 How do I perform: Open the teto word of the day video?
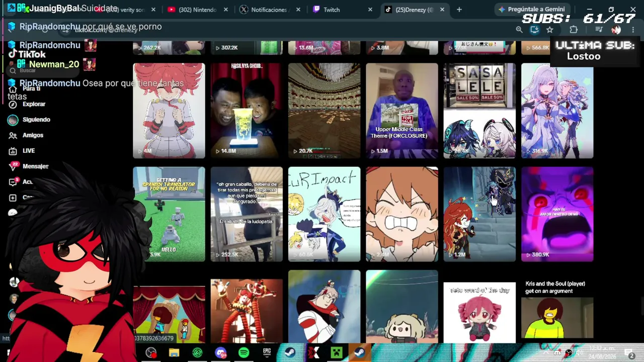coord(479,312)
